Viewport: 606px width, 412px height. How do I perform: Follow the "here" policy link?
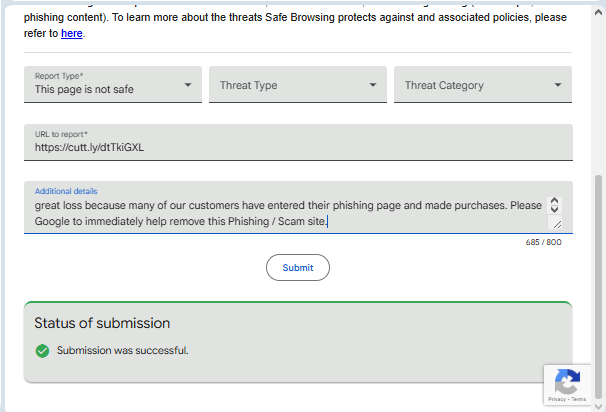pos(71,33)
